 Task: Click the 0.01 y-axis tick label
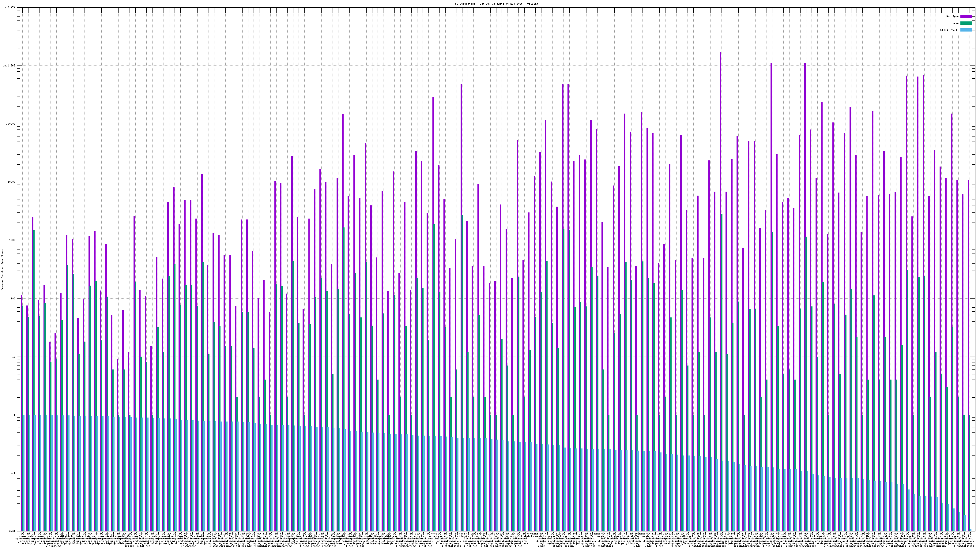12,531
